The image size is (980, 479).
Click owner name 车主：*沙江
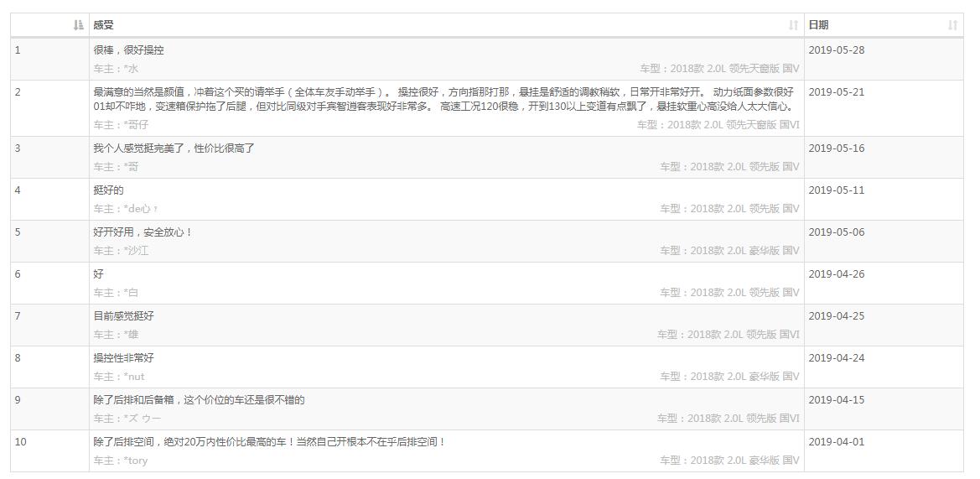(122, 251)
